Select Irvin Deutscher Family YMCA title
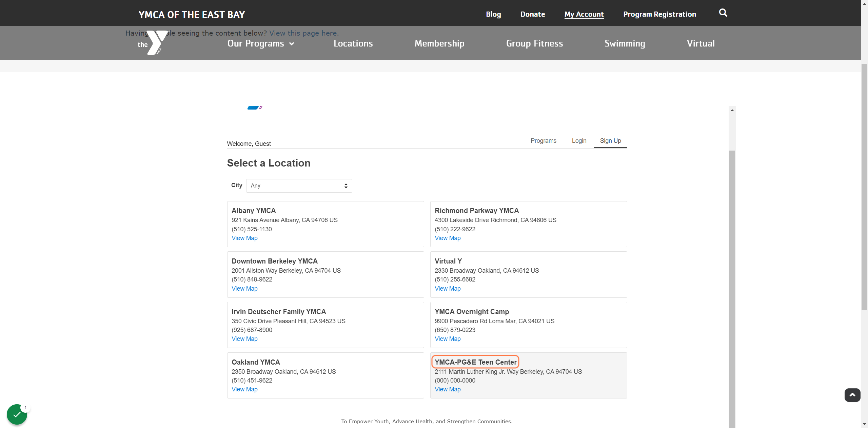Screen dimensions: 868x428 279,312
